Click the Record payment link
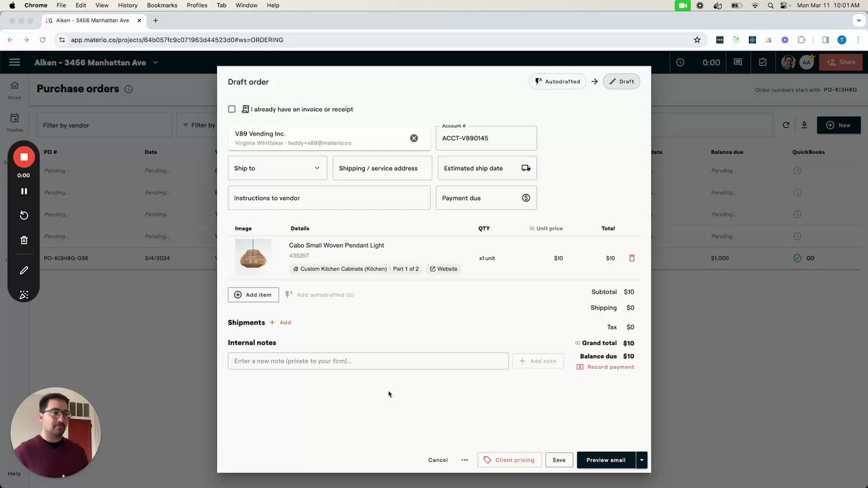This screenshot has height=488, width=868. tap(606, 367)
